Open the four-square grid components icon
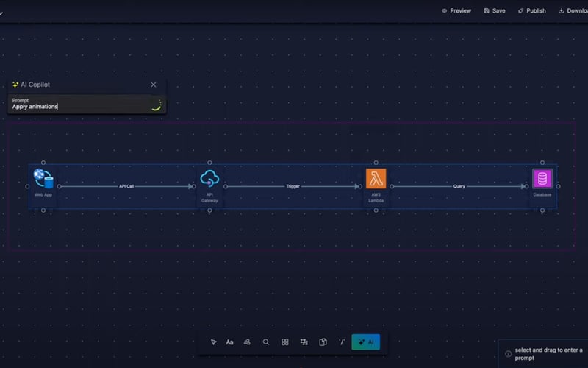This screenshot has width=588, height=368. [285, 342]
